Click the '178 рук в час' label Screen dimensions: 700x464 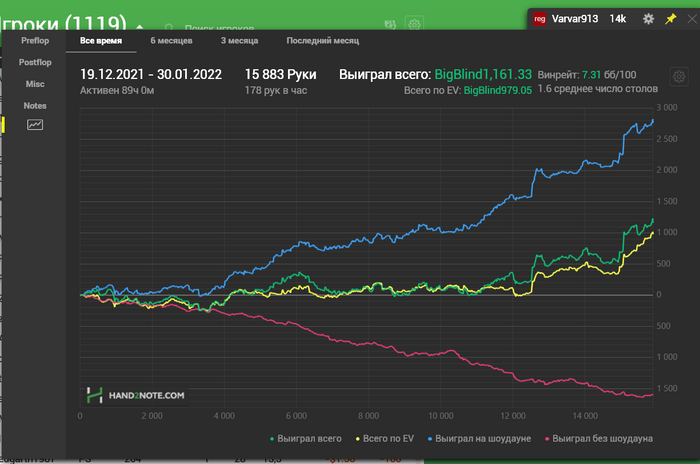point(275,90)
